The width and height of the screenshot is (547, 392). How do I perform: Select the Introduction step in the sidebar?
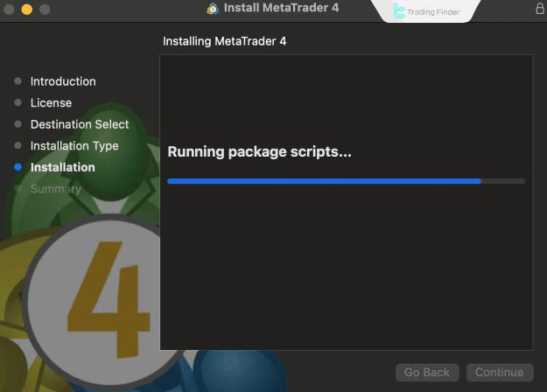(63, 81)
